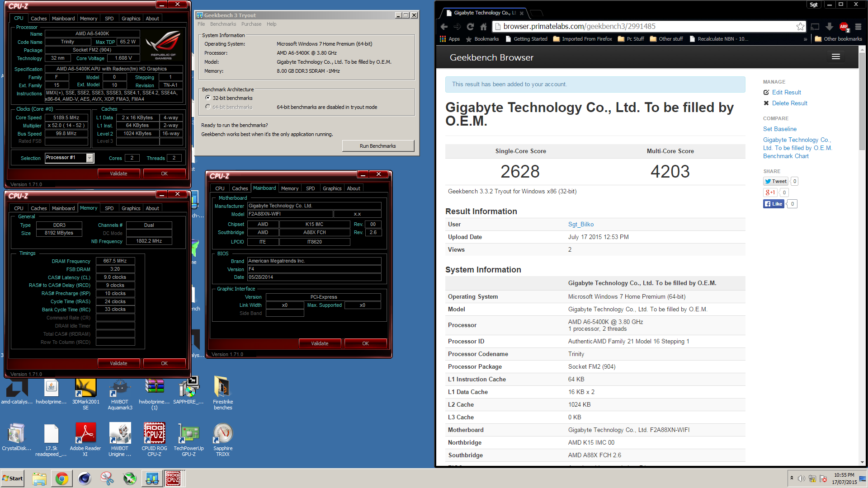868x488 pixels.
Task: Open Chrome menu hamburger icon
Action: point(858,27)
